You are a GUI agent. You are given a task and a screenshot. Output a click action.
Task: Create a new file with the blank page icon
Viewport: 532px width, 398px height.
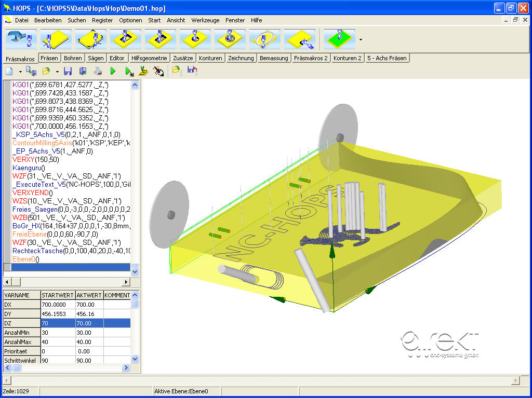tap(9, 71)
